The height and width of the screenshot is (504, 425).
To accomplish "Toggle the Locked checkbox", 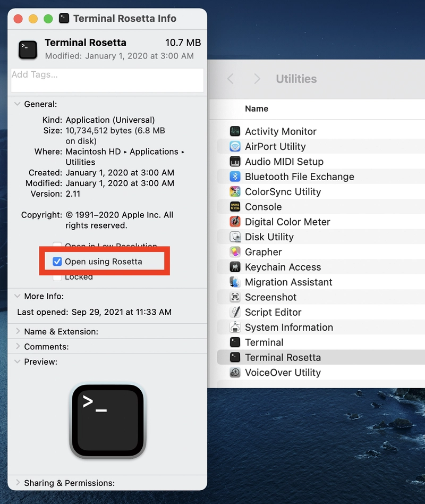I will coord(57,277).
